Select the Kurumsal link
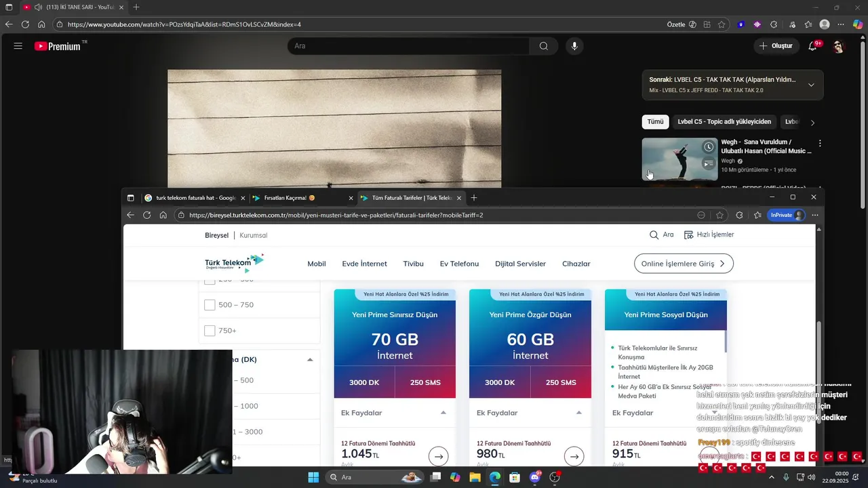The height and width of the screenshot is (488, 868). click(x=254, y=235)
